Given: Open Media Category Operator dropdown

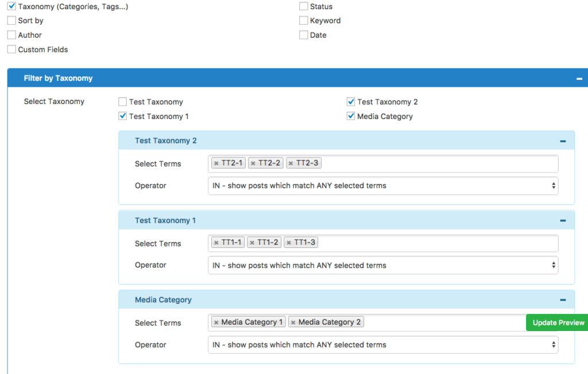Looking at the screenshot, I should click(x=383, y=345).
